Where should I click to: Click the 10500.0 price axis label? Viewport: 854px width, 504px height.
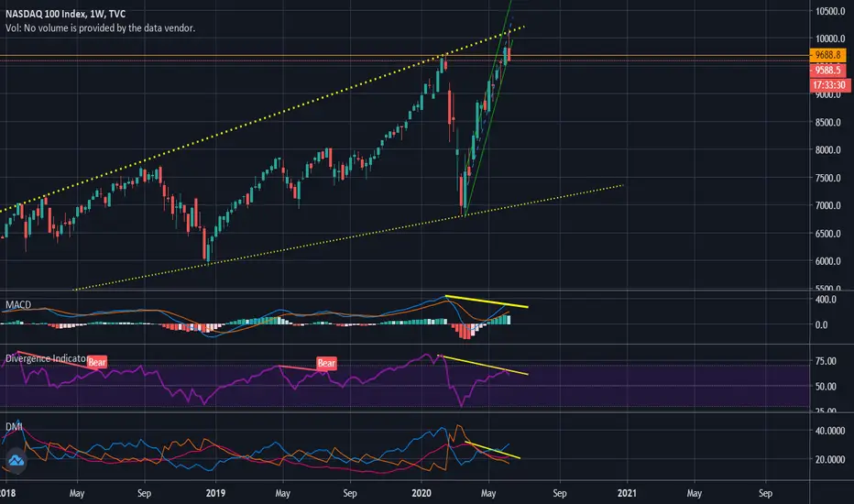pyautogui.click(x=830, y=11)
